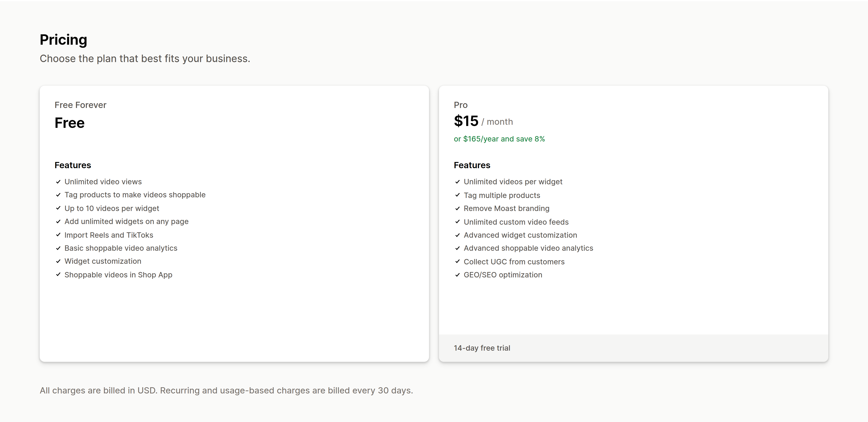
Task: Click 'Import Reels and TikToks' text
Action: [109, 235]
